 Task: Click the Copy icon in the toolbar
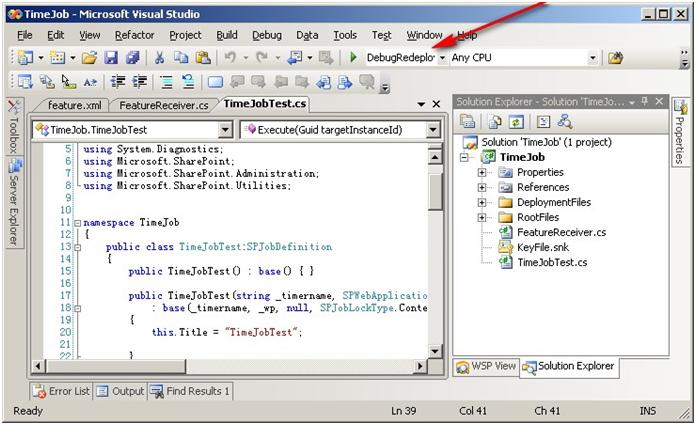pos(181,58)
